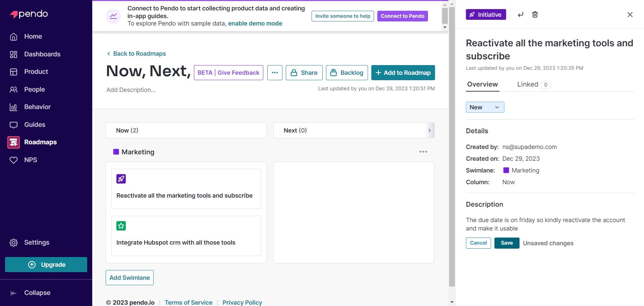
Task: Click the Marketing swimlane ellipsis menu
Action: [x=423, y=152]
